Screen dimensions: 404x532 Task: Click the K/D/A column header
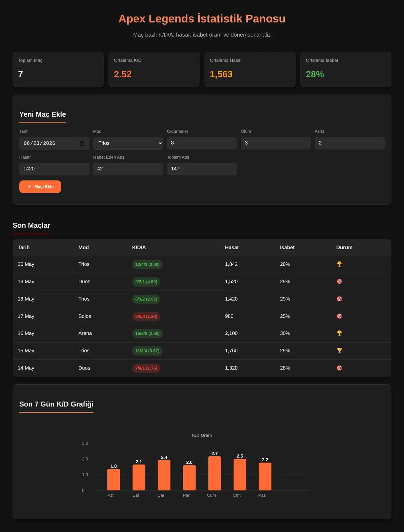click(x=139, y=248)
